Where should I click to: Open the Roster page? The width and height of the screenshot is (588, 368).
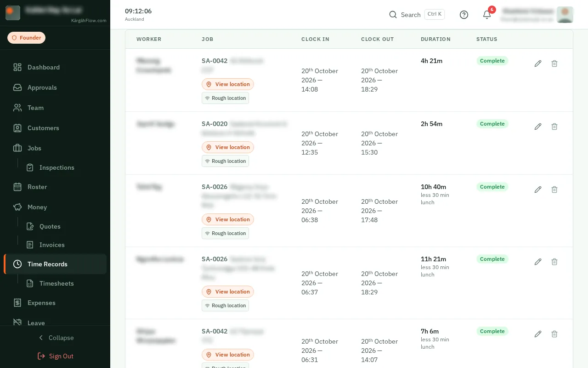(x=55, y=187)
